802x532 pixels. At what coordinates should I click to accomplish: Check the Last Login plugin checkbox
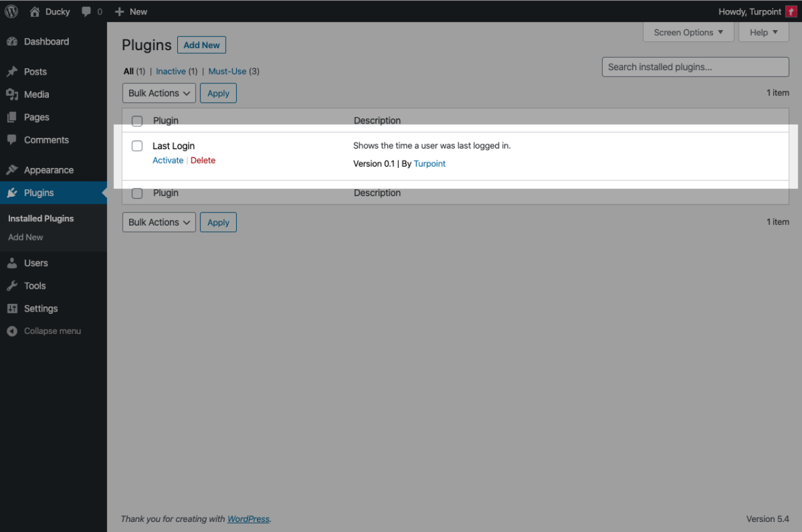[137, 146]
